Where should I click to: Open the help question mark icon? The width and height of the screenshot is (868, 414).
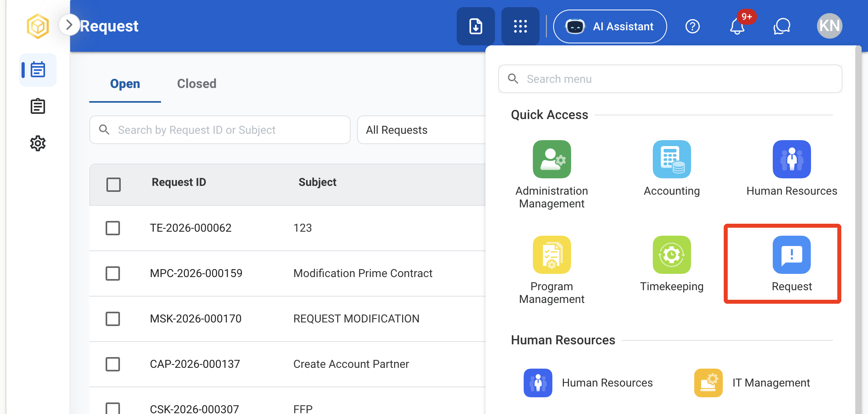(x=693, y=26)
